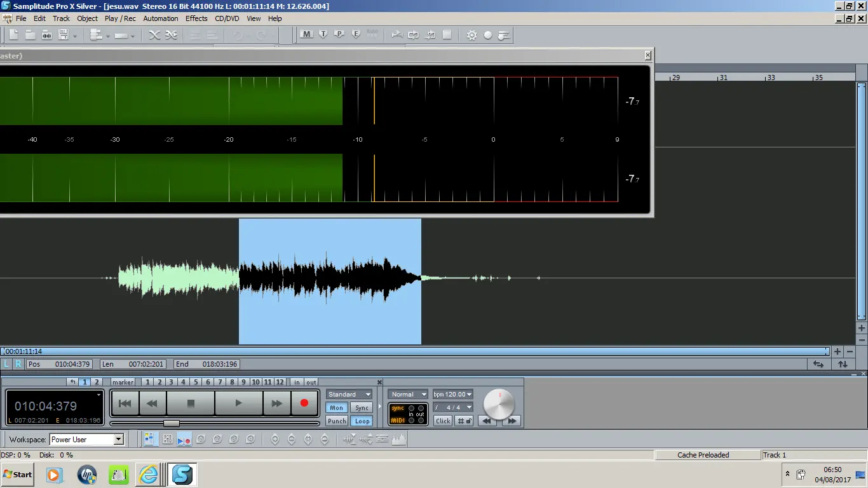This screenshot has height=488, width=868.
Task: Open the Automation menu
Action: click(161, 18)
